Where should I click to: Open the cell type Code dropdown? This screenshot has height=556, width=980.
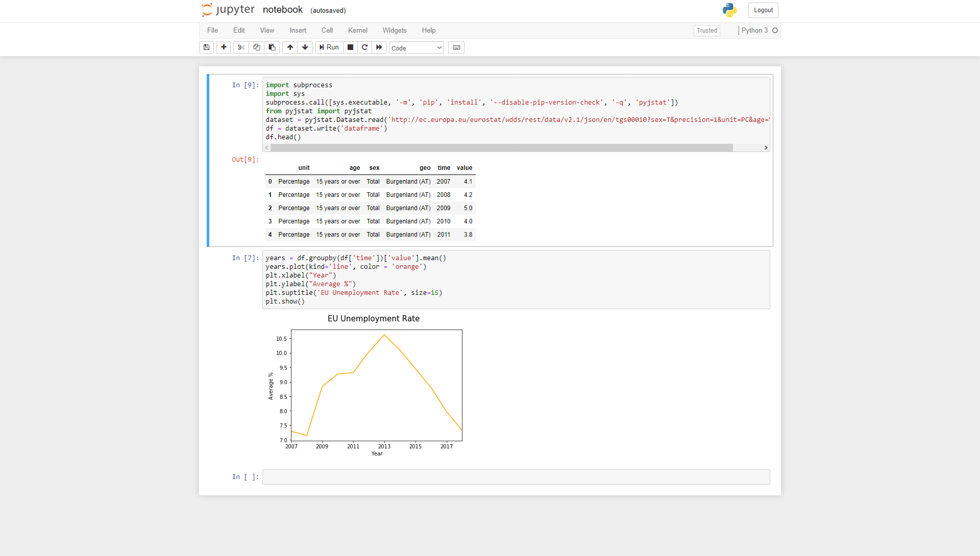(x=416, y=48)
